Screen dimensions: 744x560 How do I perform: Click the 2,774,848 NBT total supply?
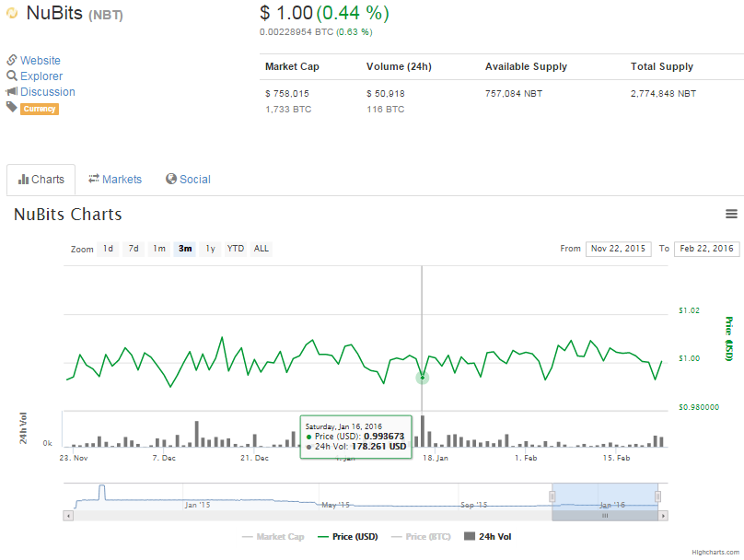point(663,94)
